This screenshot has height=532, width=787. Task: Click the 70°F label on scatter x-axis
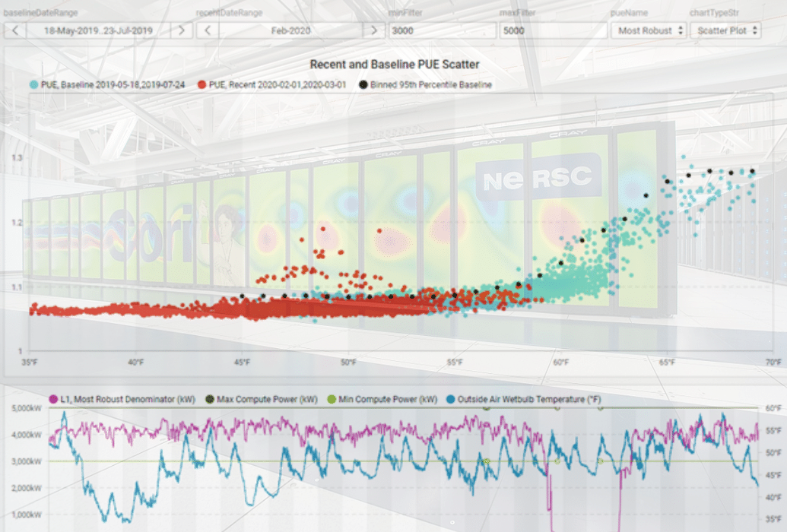pos(775,362)
